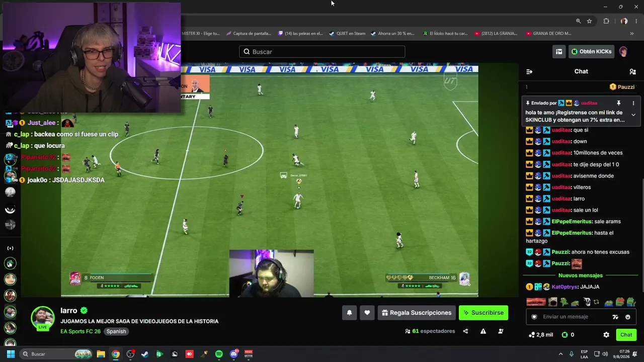
Task: Open Chrome three-dot menu
Action: click(636, 21)
